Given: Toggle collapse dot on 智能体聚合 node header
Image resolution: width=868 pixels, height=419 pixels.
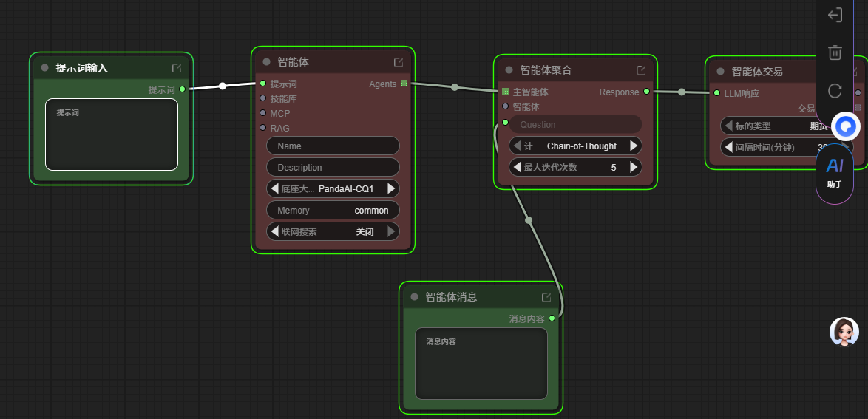Looking at the screenshot, I should (x=509, y=70).
